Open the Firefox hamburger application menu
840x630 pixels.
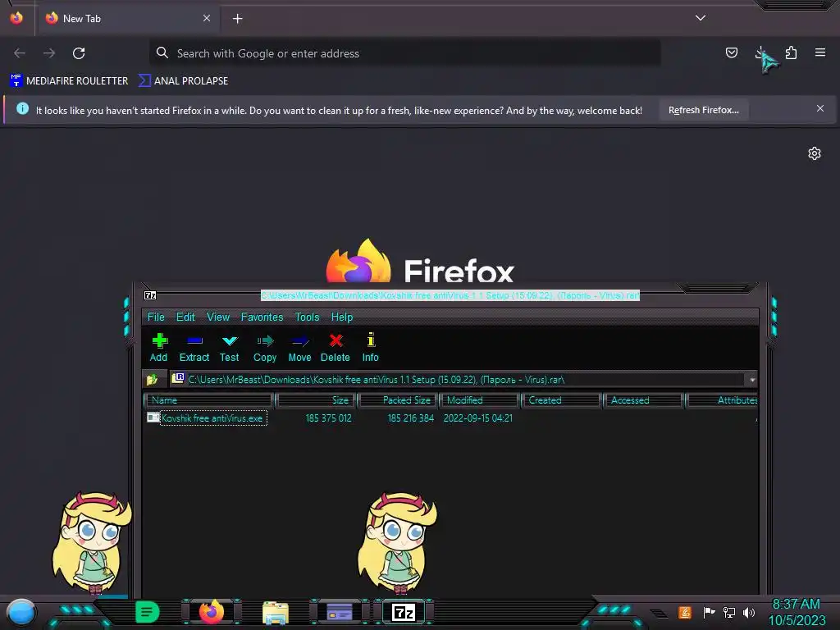[x=820, y=52]
